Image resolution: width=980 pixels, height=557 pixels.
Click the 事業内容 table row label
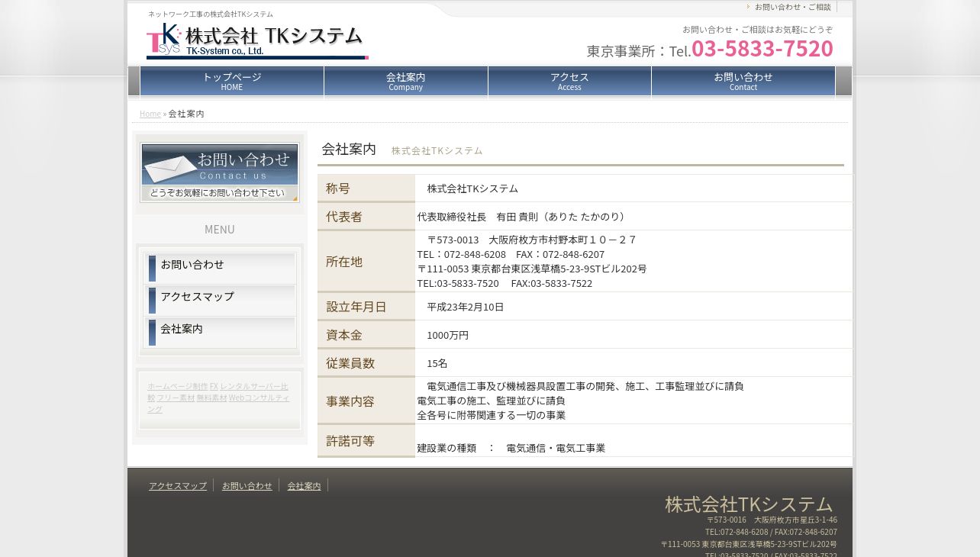366,401
